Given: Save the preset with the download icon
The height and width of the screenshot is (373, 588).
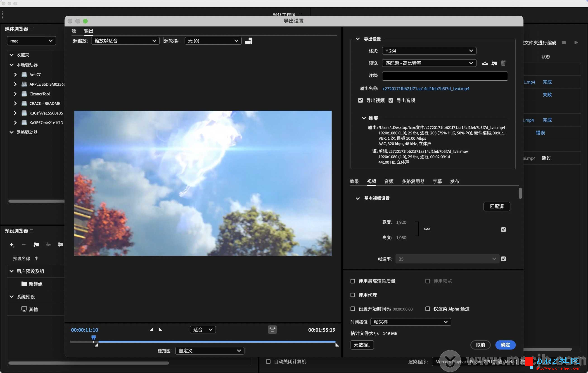Looking at the screenshot, I should (485, 63).
